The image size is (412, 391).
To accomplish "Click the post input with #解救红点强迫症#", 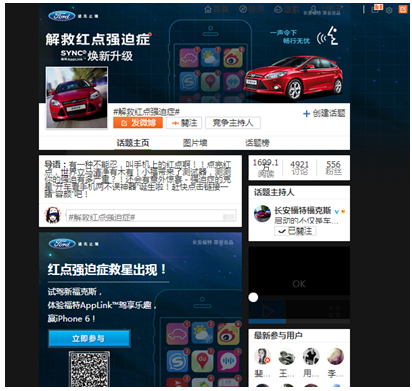I will [151, 217].
